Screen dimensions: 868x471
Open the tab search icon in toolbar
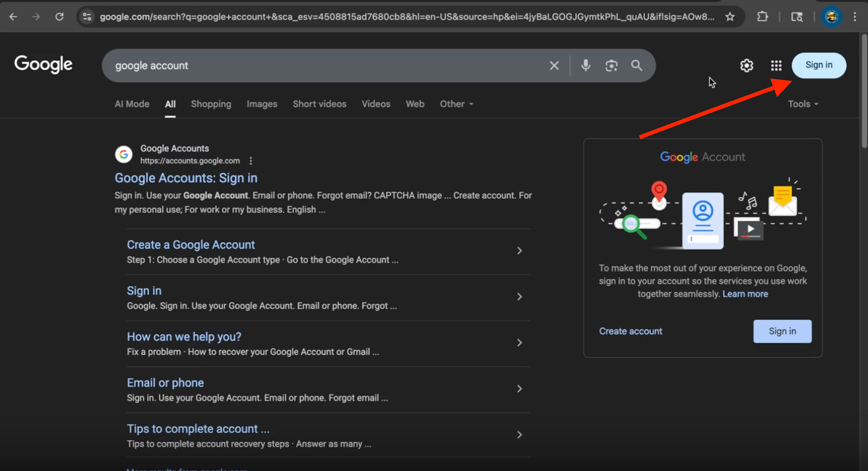[x=797, y=17]
